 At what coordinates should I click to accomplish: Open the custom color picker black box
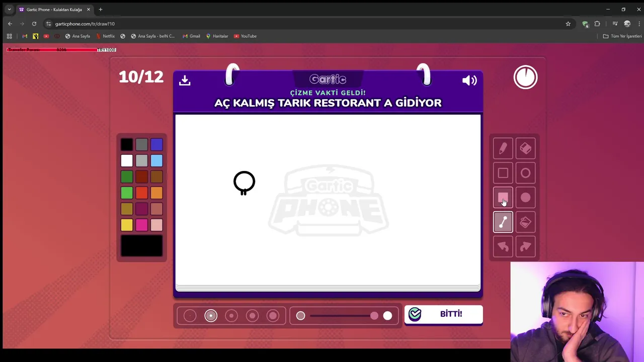tap(141, 246)
